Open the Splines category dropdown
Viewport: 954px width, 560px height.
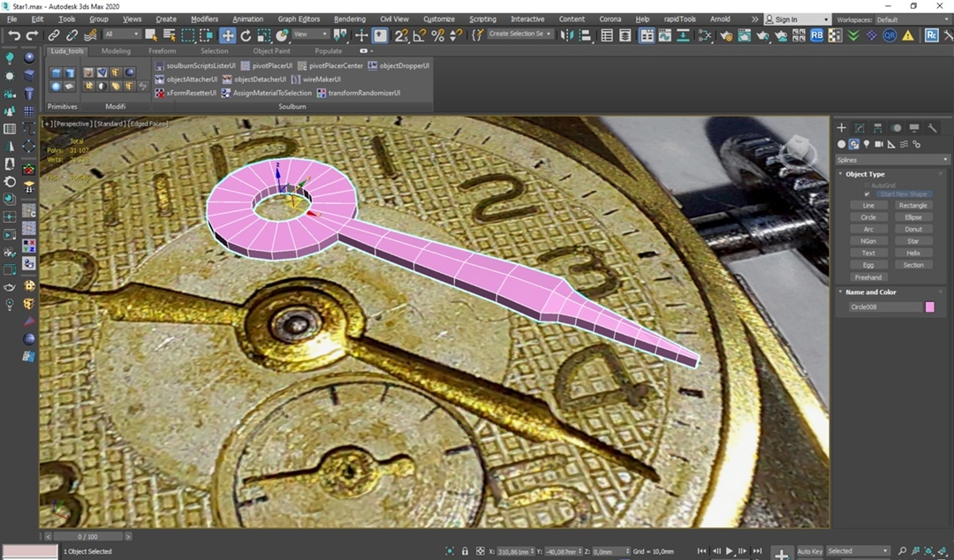(x=892, y=160)
